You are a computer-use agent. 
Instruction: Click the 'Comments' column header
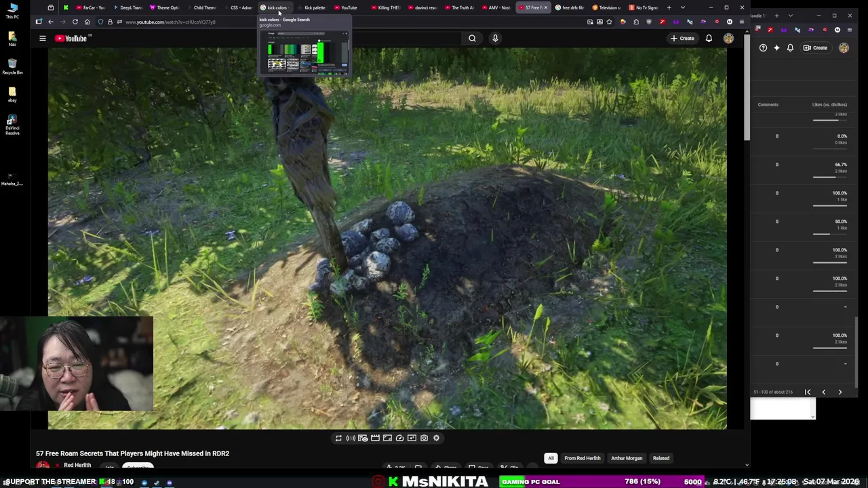(x=768, y=104)
